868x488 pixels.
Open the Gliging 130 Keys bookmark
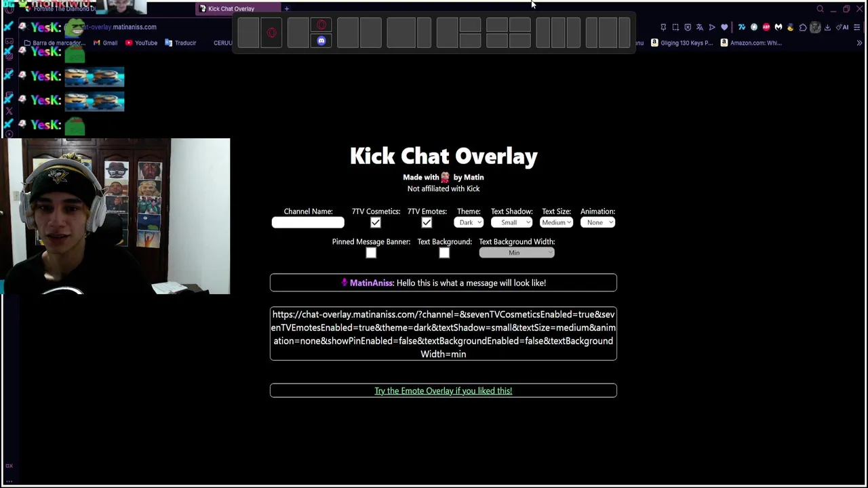[682, 43]
